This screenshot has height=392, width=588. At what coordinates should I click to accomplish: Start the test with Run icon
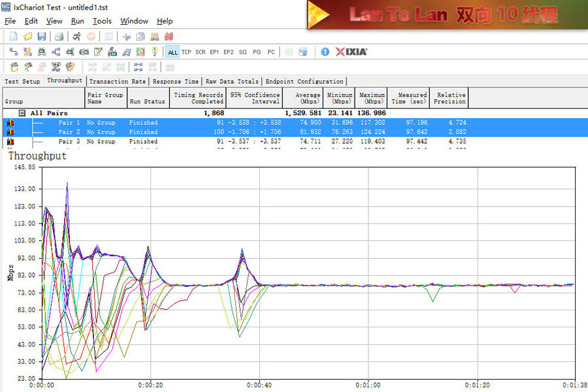point(77,37)
